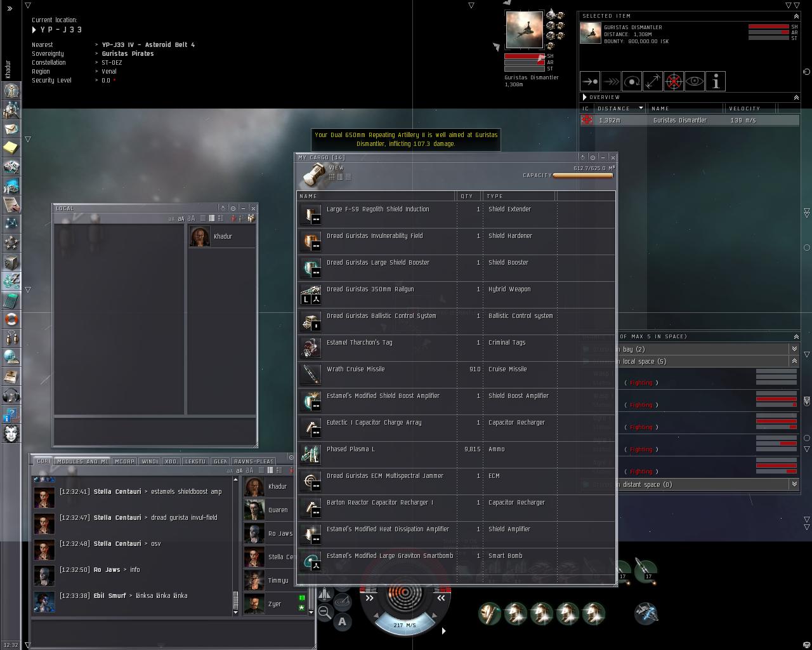Select the locked target portrait thumbnail
Image resolution: width=812 pixels, height=650 pixels.
coord(524,30)
